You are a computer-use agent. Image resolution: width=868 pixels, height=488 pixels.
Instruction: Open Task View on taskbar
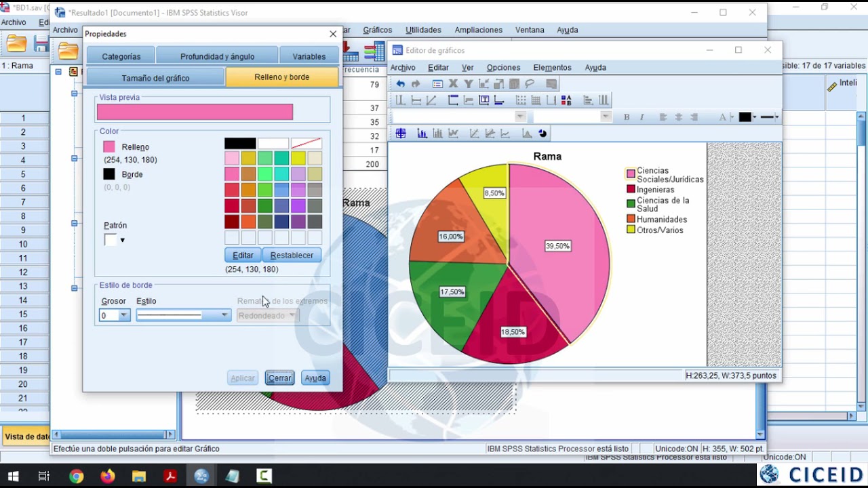[x=44, y=476]
